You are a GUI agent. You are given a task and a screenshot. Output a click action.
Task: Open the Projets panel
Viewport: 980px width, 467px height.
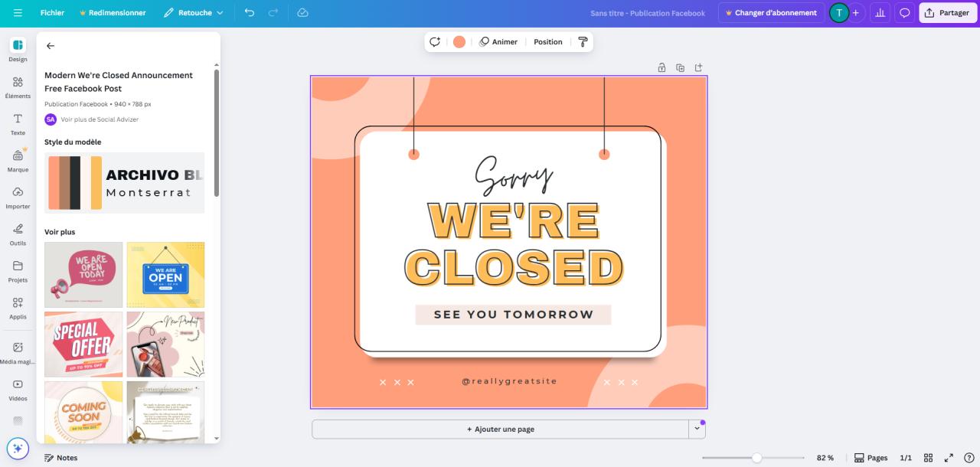pos(18,271)
